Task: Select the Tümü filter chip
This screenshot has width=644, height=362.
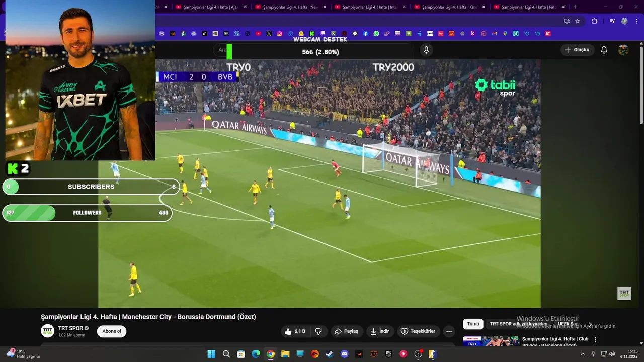Action: pyautogui.click(x=473, y=324)
